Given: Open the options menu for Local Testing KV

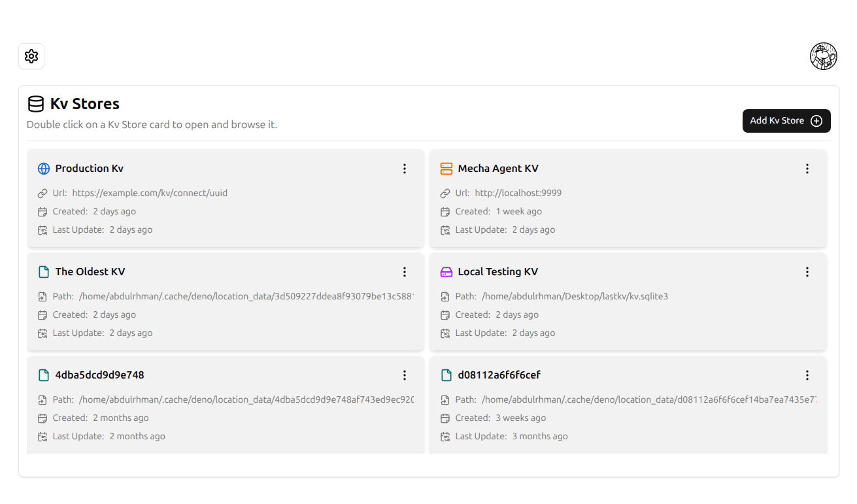Looking at the screenshot, I should point(807,272).
